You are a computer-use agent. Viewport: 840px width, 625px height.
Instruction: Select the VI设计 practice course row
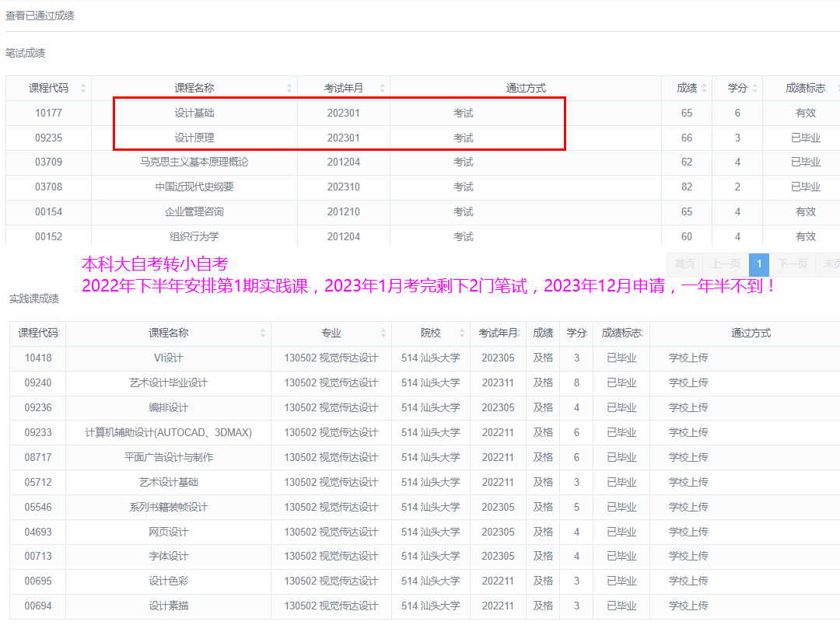pos(169,358)
